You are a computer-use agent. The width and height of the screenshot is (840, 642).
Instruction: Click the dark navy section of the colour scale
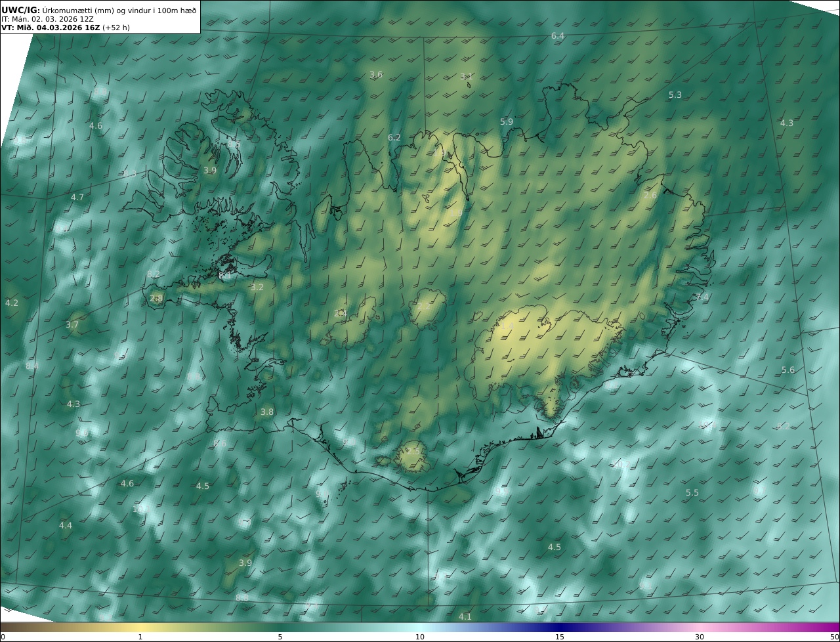coord(560,627)
